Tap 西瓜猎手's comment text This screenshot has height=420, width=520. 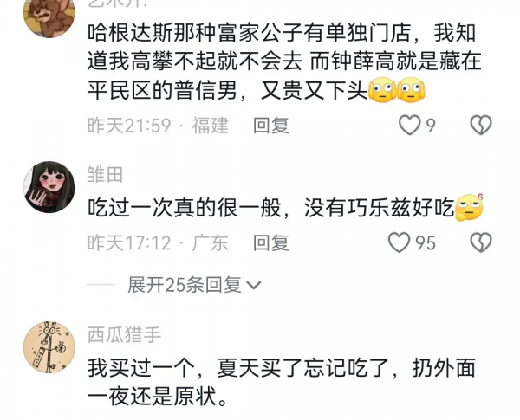(x=282, y=382)
